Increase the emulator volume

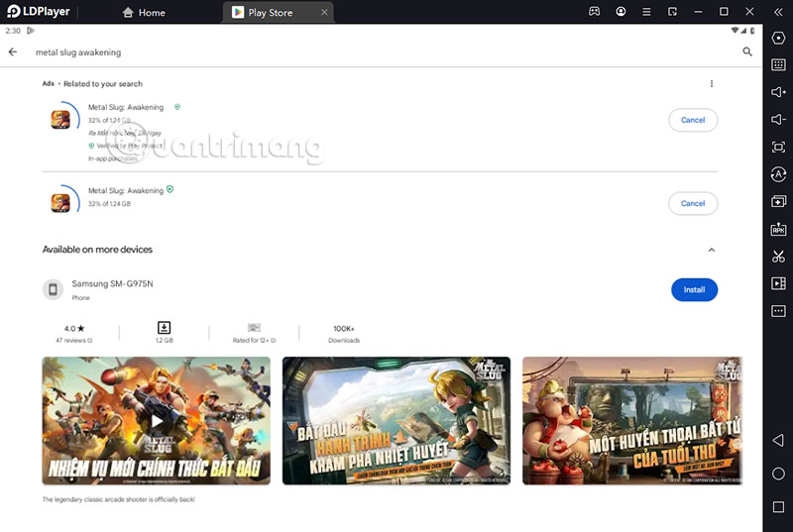coord(778,92)
